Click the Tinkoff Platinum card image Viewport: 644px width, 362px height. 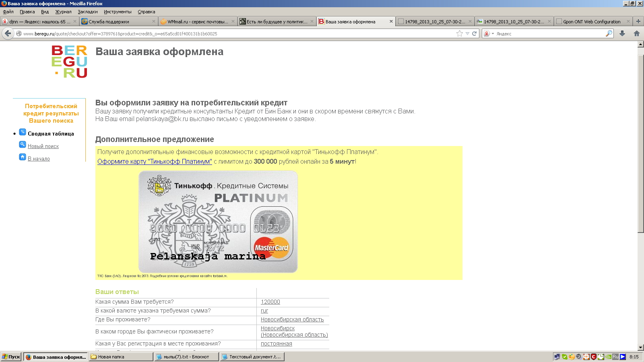click(218, 222)
